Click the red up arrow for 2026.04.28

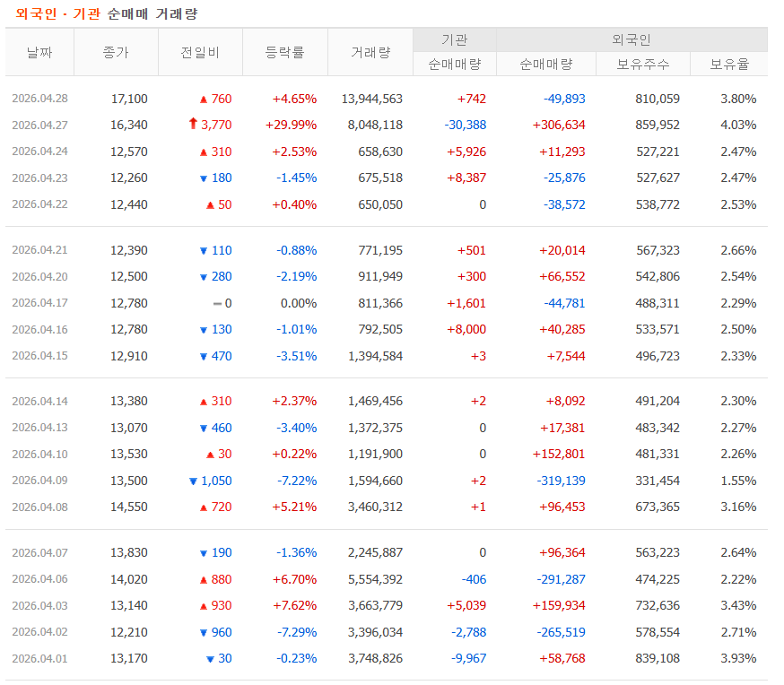(x=204, y=100)
